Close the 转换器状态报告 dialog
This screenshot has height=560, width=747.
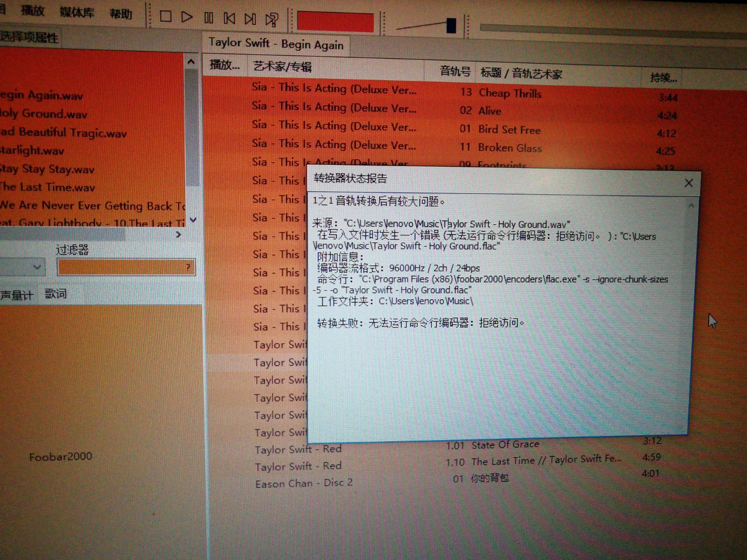(689, 183)
